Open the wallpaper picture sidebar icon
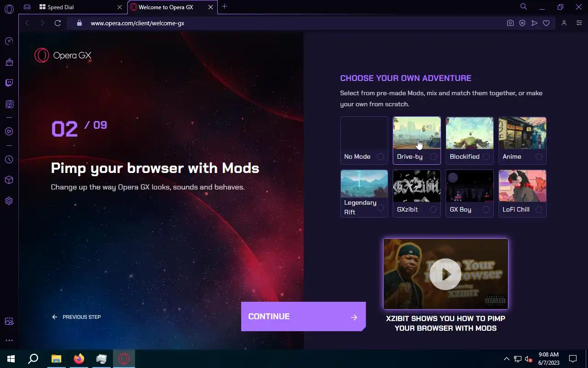 coord(9,322)
